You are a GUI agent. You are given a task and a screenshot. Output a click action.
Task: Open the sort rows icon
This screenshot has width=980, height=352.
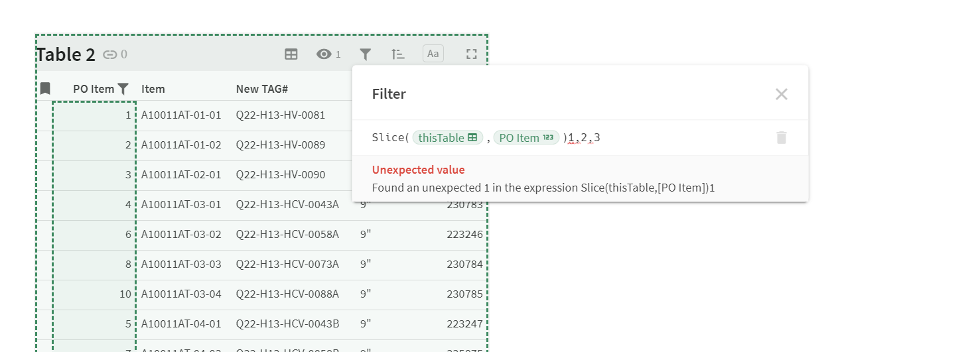click(x=397, y=54)
